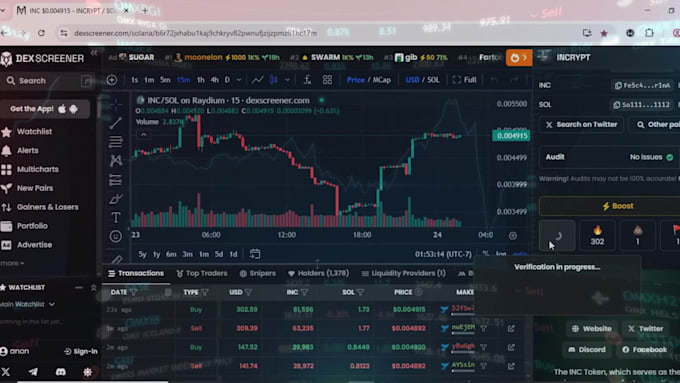
Task: Open the indicators fx button
Action: [x=307, y=80]
